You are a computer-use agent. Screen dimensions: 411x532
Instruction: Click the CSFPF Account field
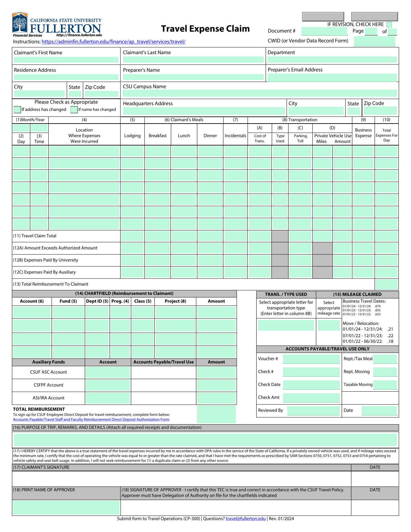click(108, 385)
